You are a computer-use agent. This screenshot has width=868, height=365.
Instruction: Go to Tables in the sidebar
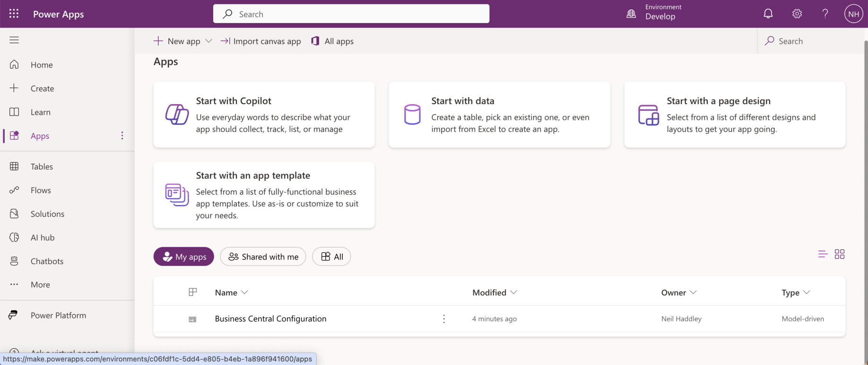(42, 167)
